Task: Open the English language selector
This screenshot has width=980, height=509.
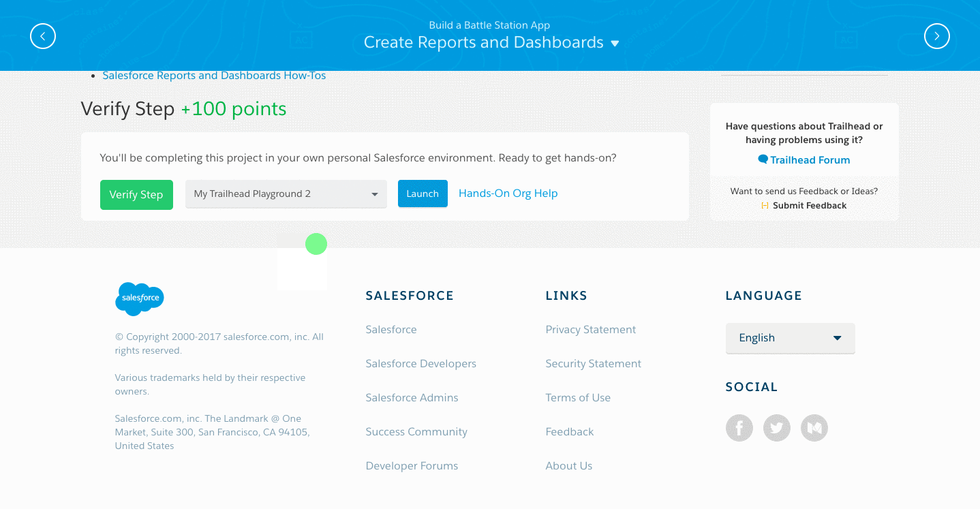Action: [791, 338]
